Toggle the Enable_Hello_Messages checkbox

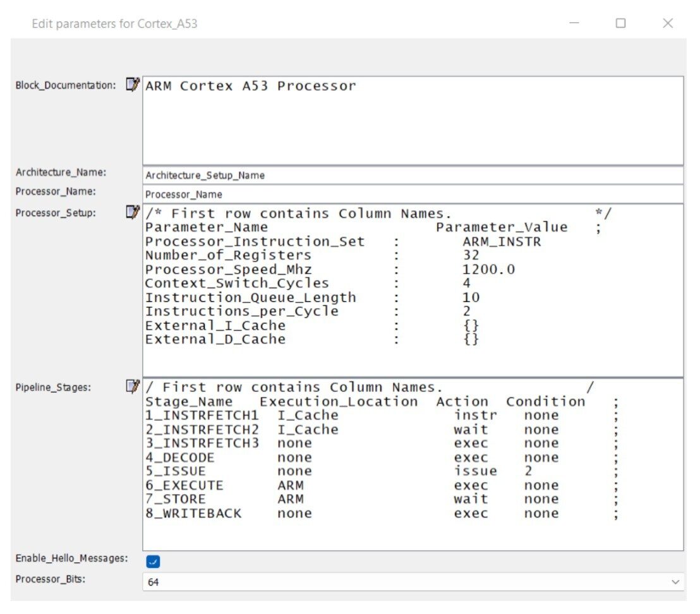152,560
